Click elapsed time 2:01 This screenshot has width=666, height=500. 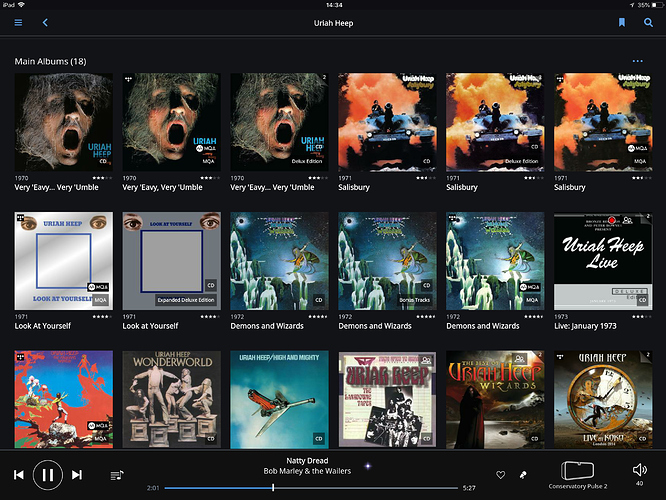tap(153, 488)
